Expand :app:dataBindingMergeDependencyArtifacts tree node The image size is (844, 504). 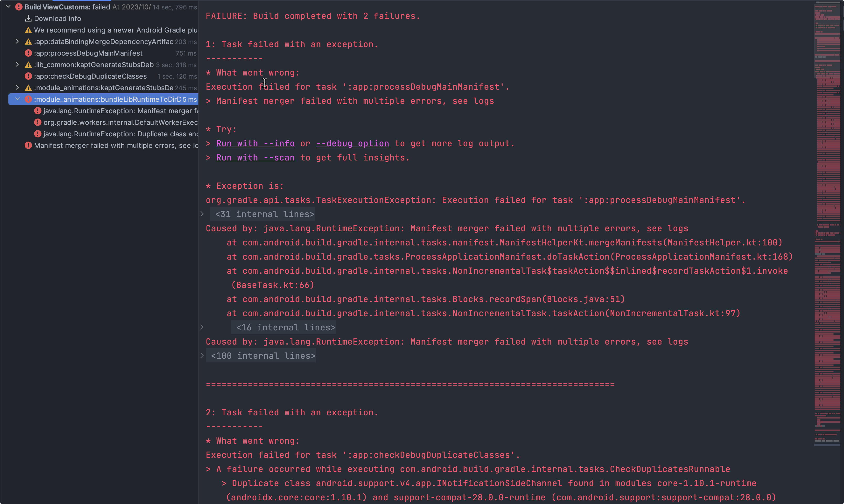(x=17, y=41)
